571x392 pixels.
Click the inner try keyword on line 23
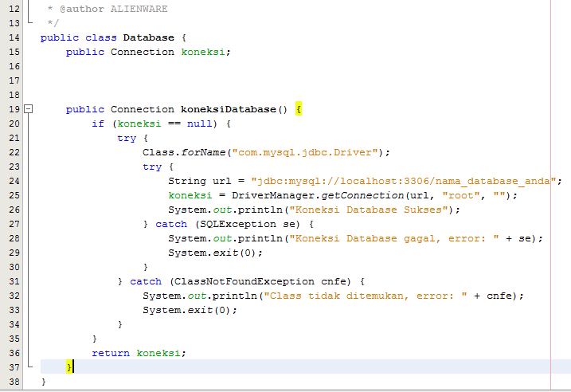152,167
